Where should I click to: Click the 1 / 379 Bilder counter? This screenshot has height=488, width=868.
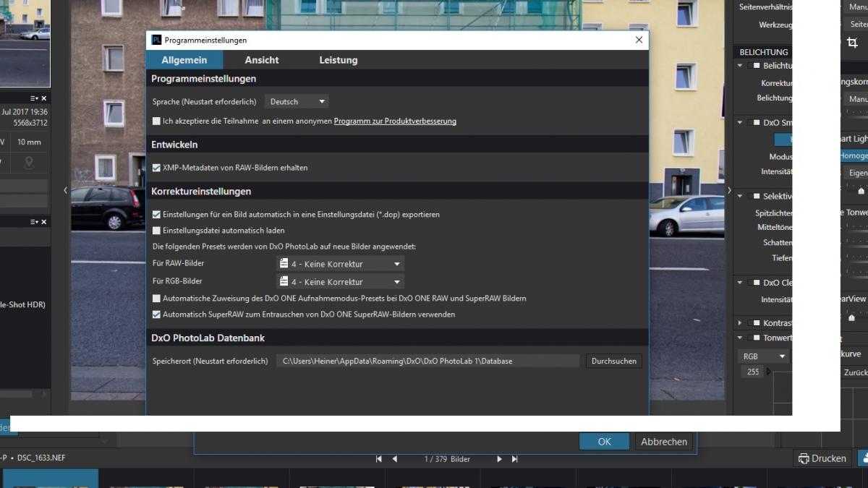click(447, 459)
